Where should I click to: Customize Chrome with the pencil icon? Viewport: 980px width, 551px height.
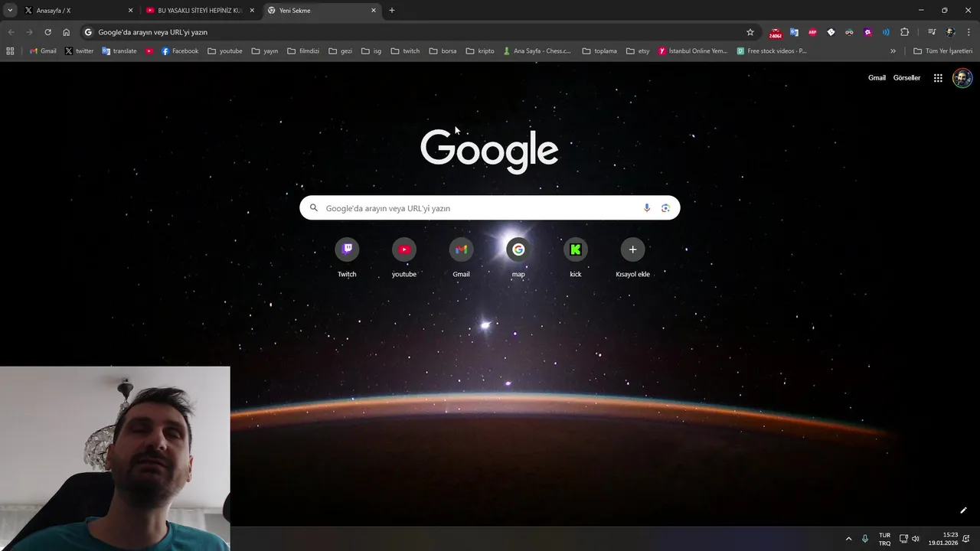click(x=964, y=510)
